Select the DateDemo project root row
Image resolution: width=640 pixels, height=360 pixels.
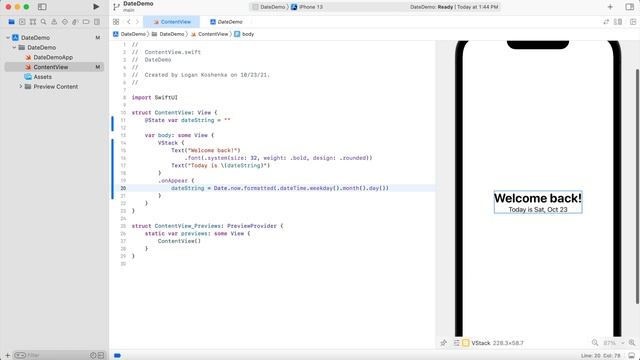[x=54, y=38]
